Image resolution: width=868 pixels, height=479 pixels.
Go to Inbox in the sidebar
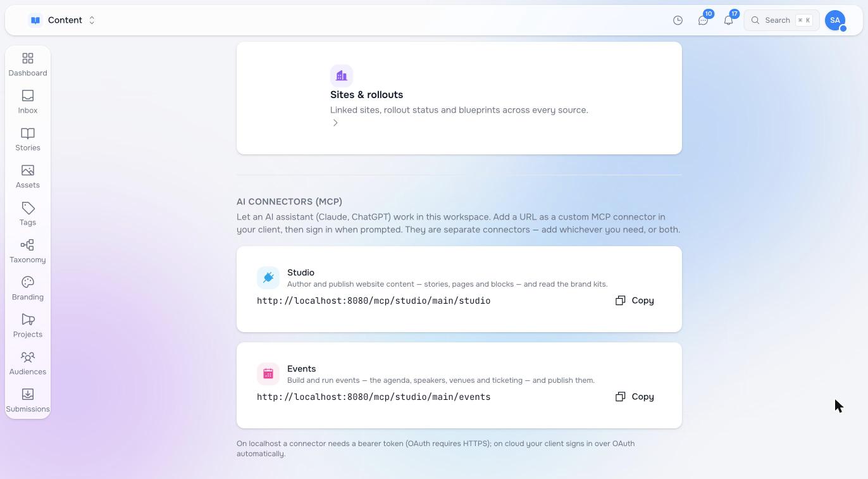coord(28,103)
